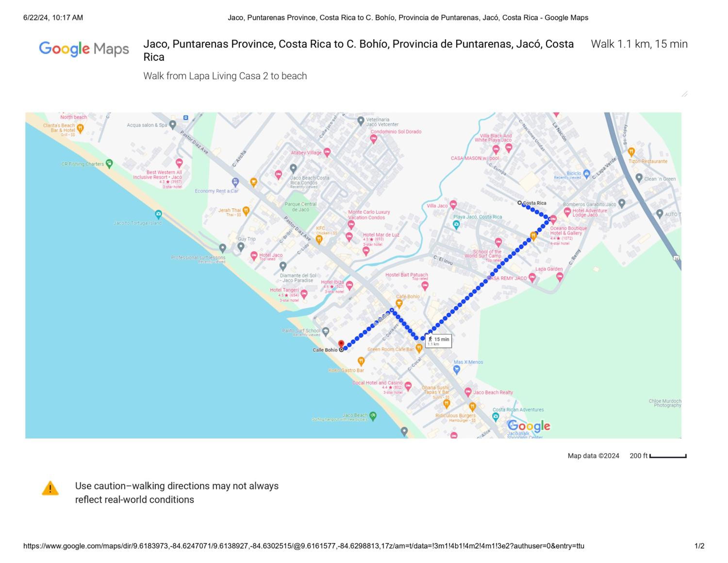Select the Hotel Tangeri lodging pin
728x563 pixels.
(x=304, y=294)
